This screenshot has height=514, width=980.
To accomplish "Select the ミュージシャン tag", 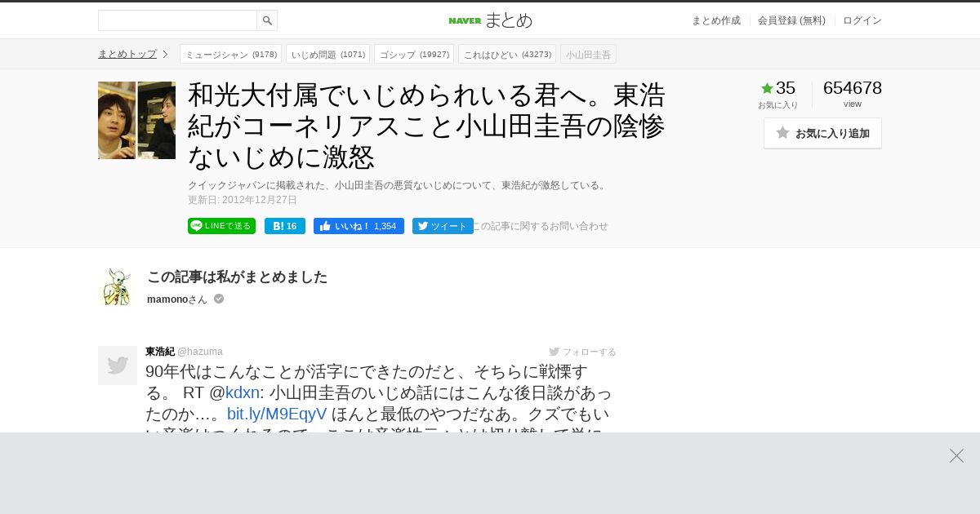I will pyautogui.click(x=231, y=55).
